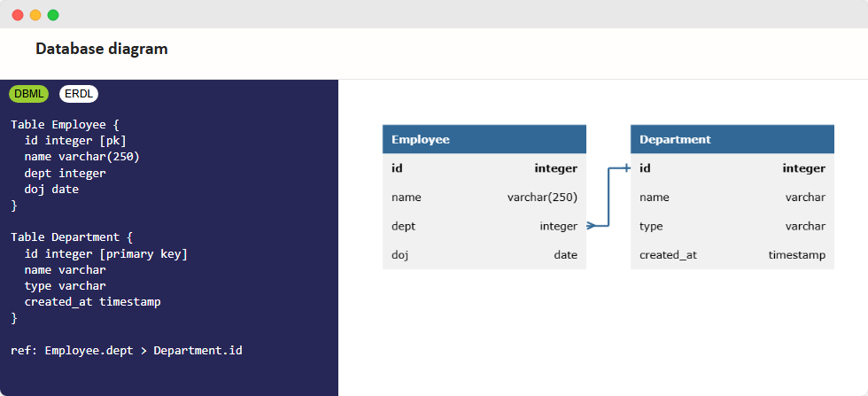Click the code line 'Table Employee {'
The height and width of the screenshot is (396, 868).
(x=66, y=125)
